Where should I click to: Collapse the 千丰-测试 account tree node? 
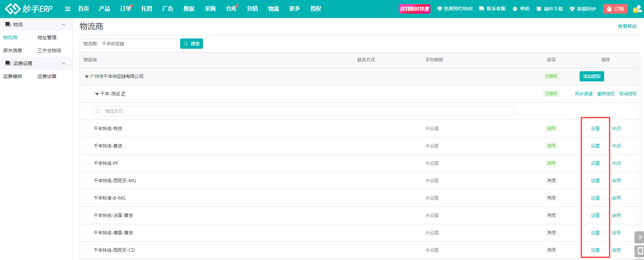tap(97, 94)
